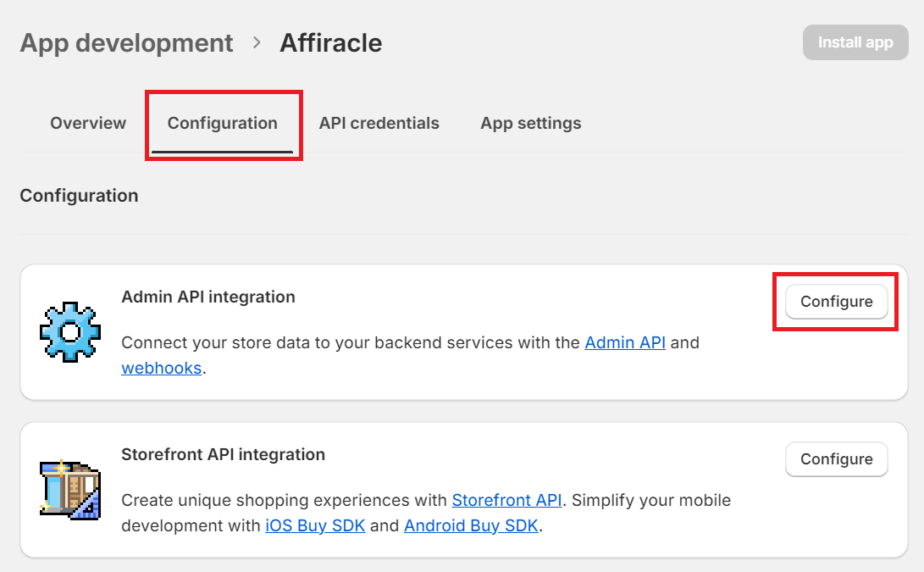This screenshot has width=924, height=572.
Task: Click the Configuration section heading
Action: [x=79, y=196]
